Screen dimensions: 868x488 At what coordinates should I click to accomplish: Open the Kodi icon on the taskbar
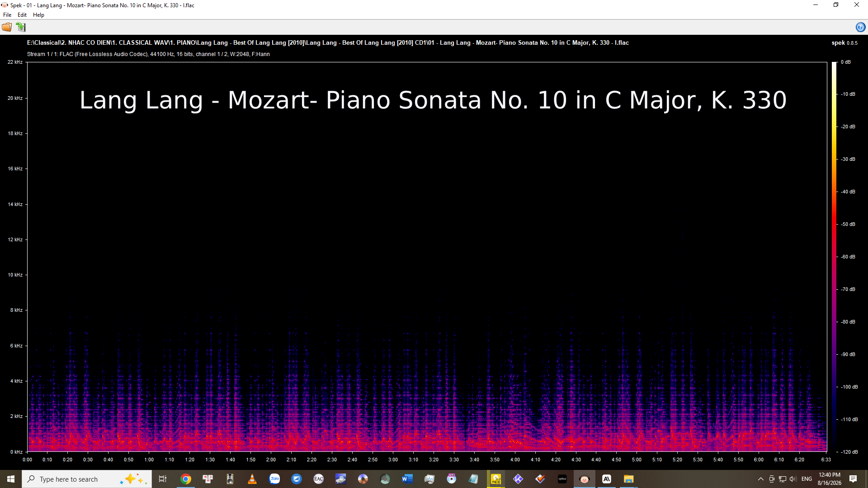coord(518,479)
